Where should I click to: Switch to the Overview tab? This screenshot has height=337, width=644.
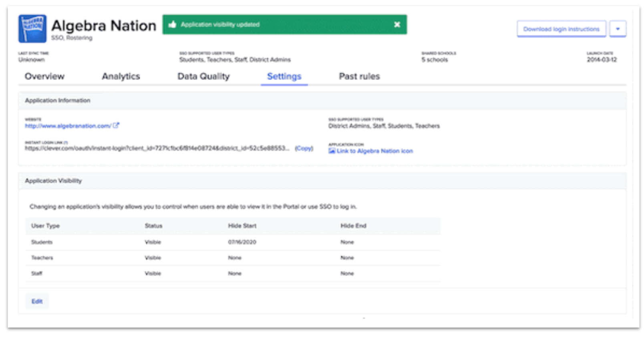[44, 76]
